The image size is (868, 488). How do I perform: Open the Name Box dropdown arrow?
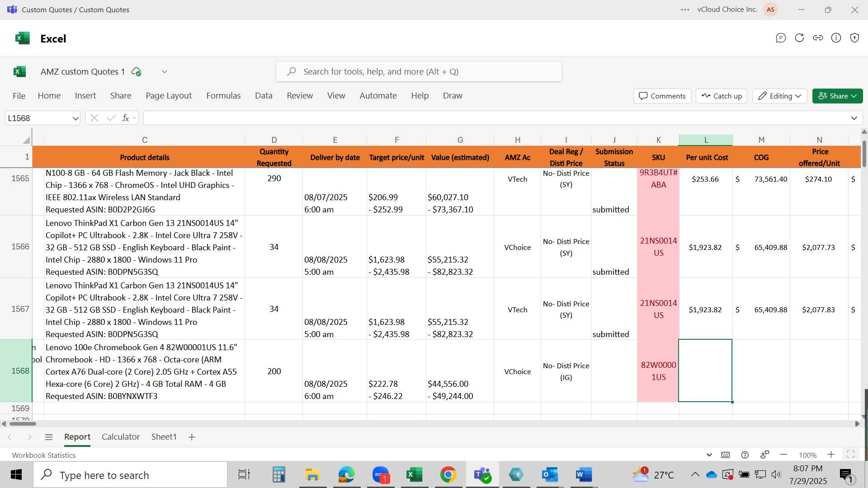click(x=75, y=118)
